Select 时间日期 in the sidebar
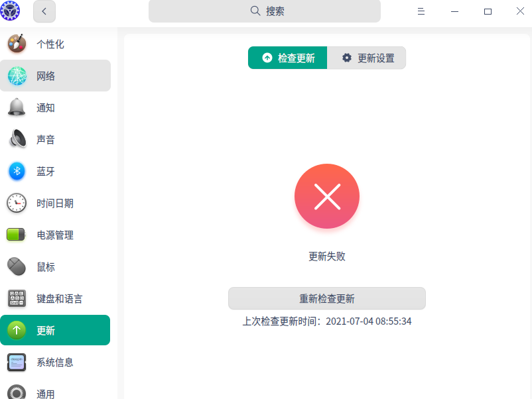Viewport: 532px width, 399px height. pyautogui.click(x=55, y=203)
